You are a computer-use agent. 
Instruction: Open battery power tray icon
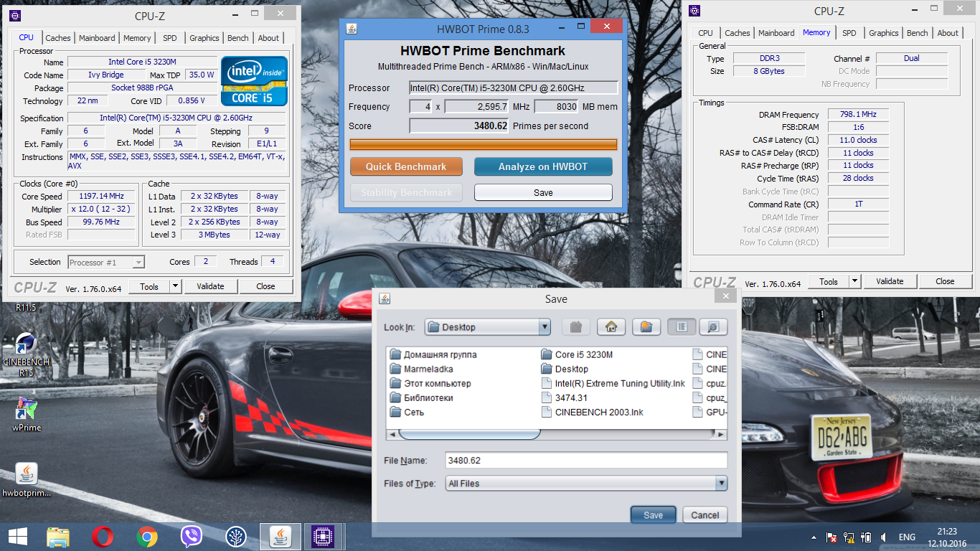click(x=867, y=537)
